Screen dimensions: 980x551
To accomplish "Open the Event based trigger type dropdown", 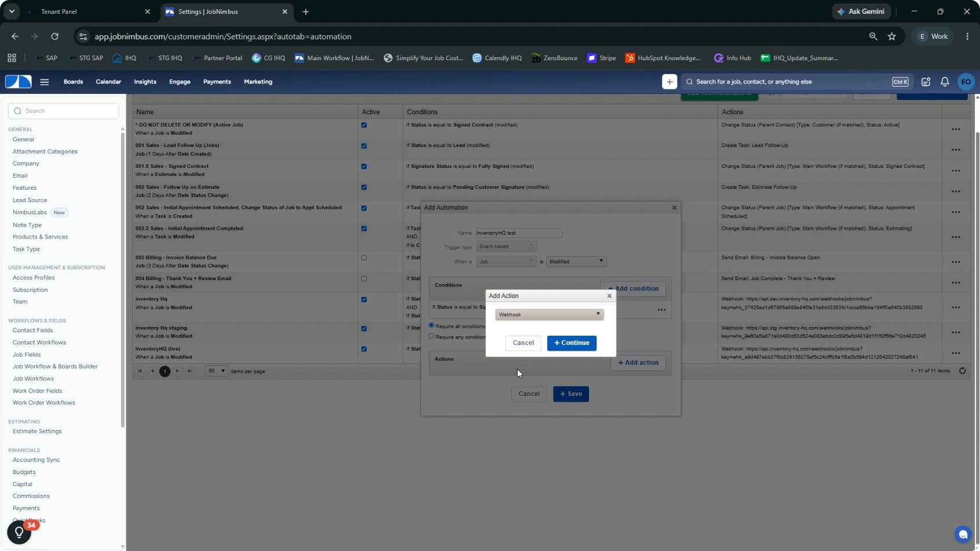I will click(x=506, y=247).
